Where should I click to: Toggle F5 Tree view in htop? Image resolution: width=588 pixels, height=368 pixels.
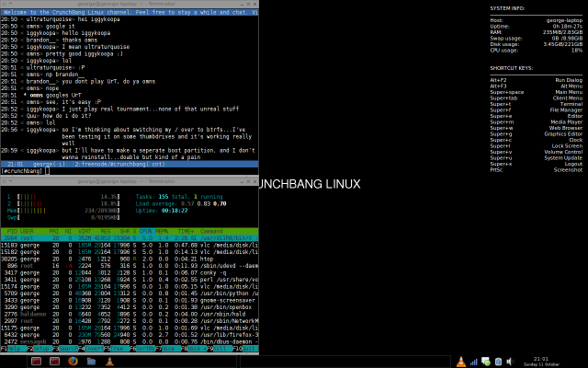pos(117,349)
